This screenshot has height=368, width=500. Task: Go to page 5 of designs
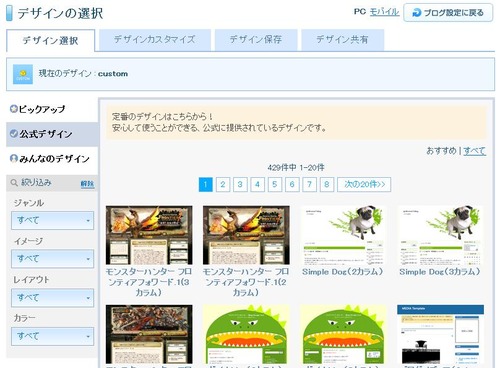pos(275,184)
